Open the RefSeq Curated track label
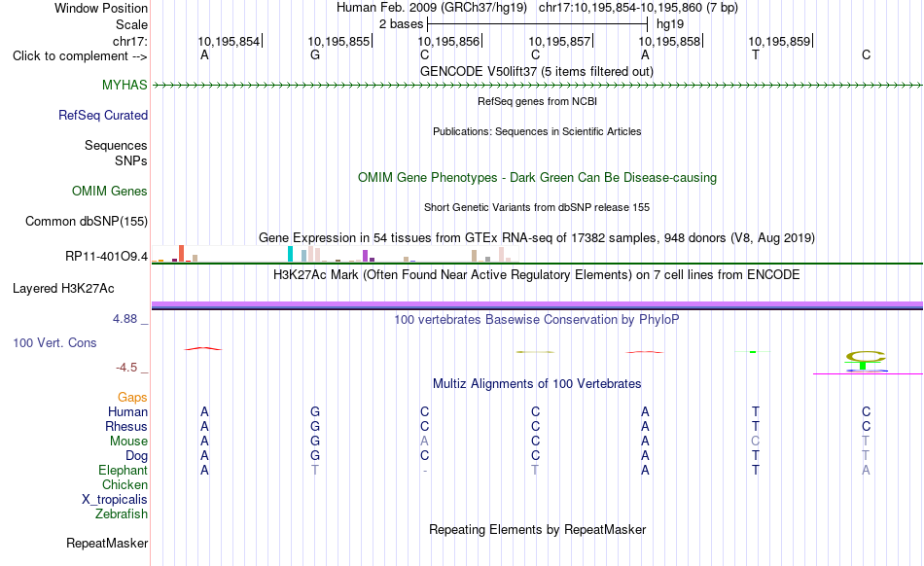The height and width of the screenshot is (566, 924). (102, 116)
